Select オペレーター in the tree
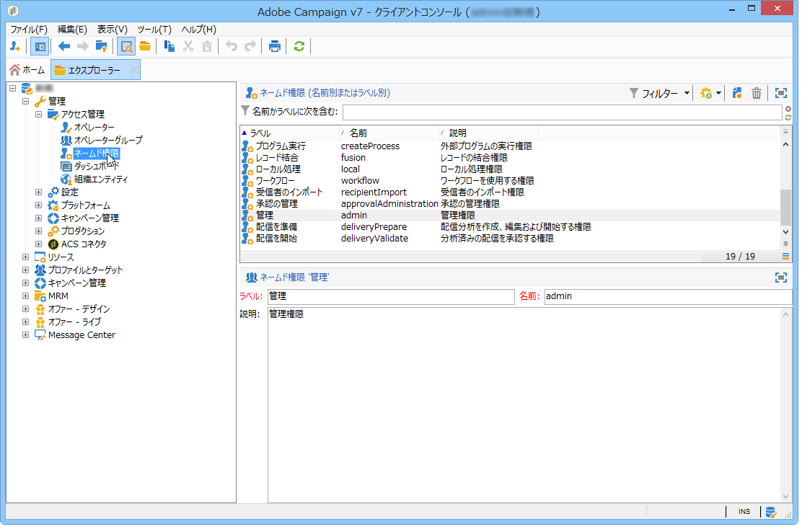The height and width of the screenshot is (532, 802). (x=94, y=128)
